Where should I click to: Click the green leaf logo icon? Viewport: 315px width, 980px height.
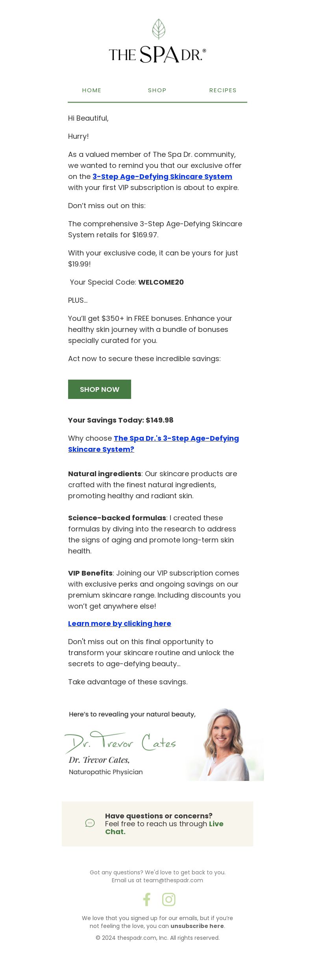tap(159, 29)
